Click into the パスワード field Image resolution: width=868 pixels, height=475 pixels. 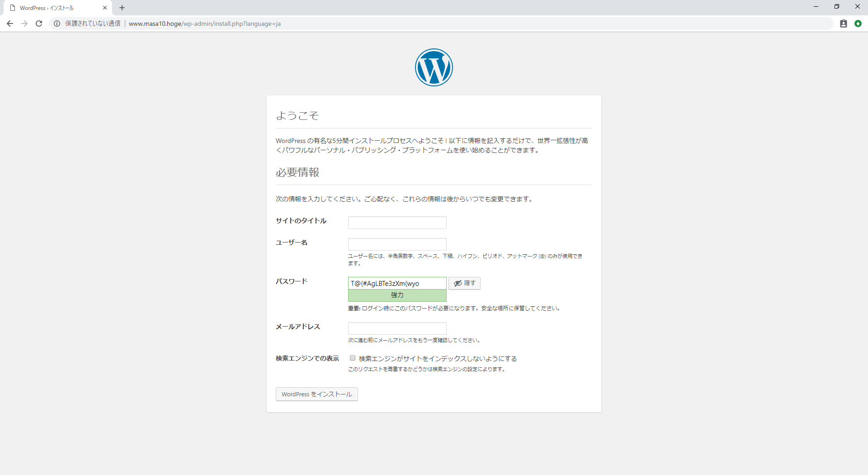pyautogui.click(x=397, y=283)
